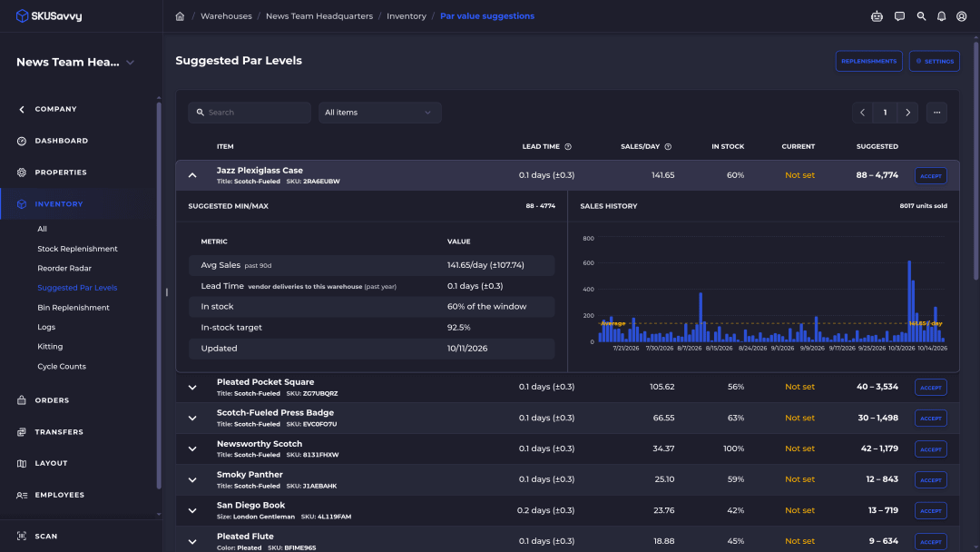Open par level Settings button
Screen dimensions: 980x552
(935, 61)
